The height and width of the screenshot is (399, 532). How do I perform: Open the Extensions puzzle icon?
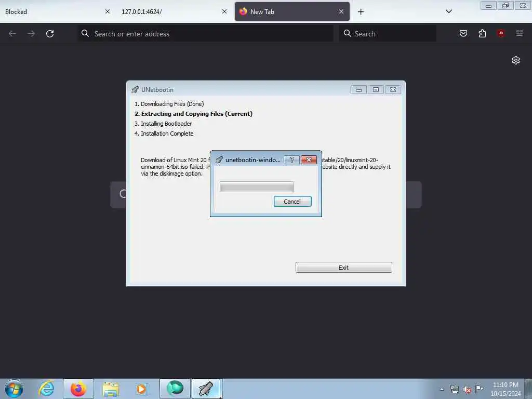482,33
